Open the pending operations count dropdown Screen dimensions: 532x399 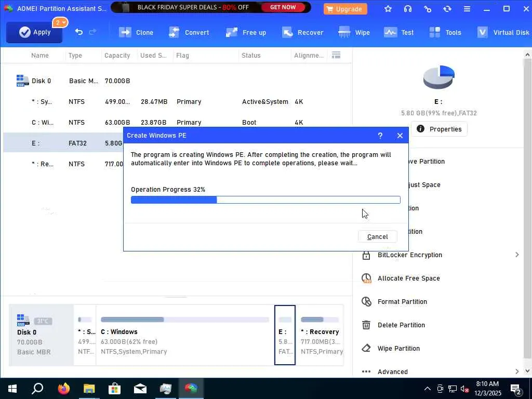[60, 23]
